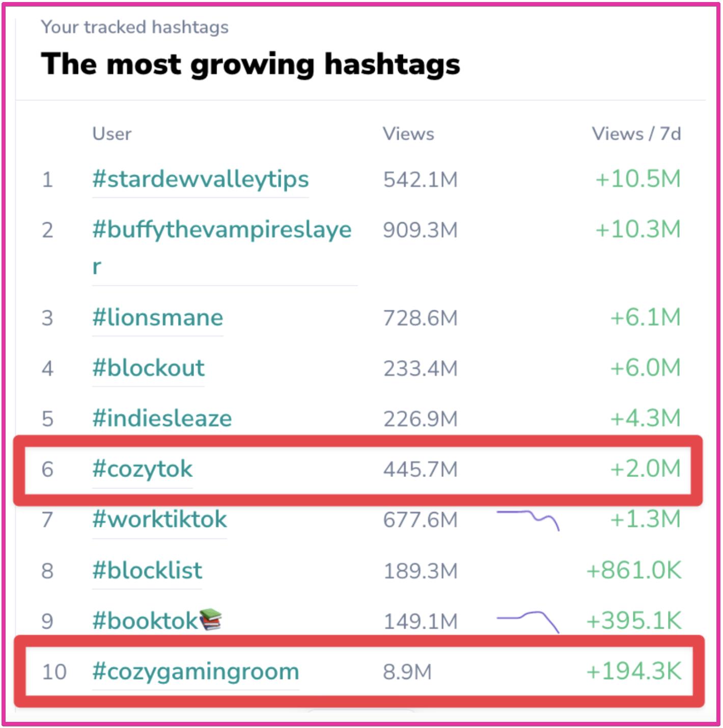Click the 909.3M views value
Viewport: 723px width, 728px height.
[x=421, y=230]
